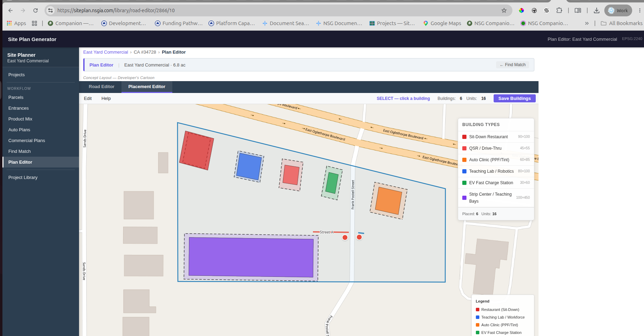Select QSR / Drive-Thru building type
This screenshot has height=336, width=644.
tap(496, 148)
